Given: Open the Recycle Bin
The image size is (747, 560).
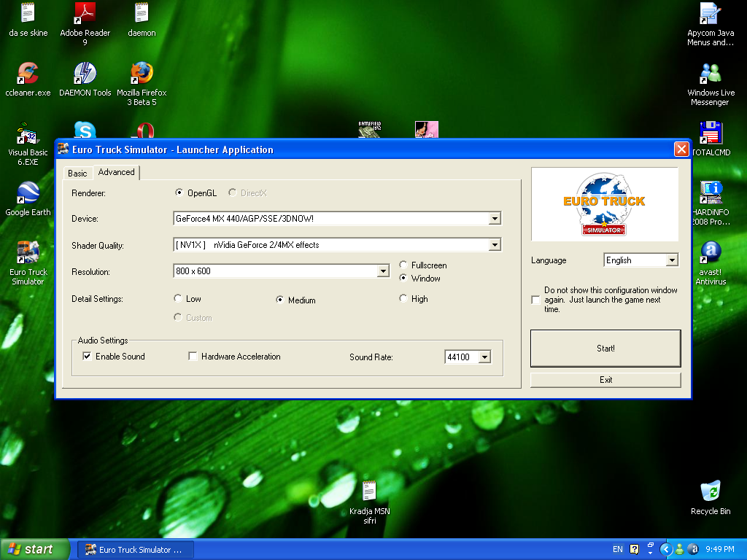Looking at the screenshot, I should pos(711,498).
